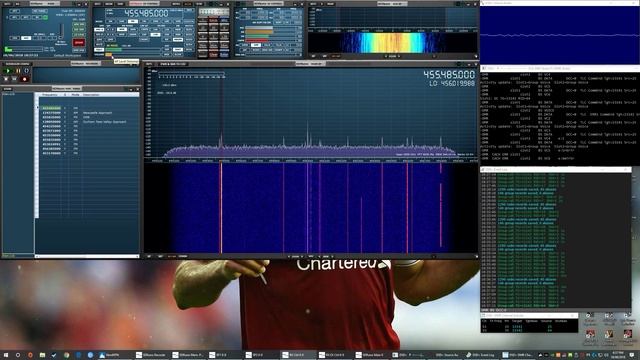This screenshot has width=640, height=360.
Task: Click the Description column header in memory panel
Action: click(91, 95)
